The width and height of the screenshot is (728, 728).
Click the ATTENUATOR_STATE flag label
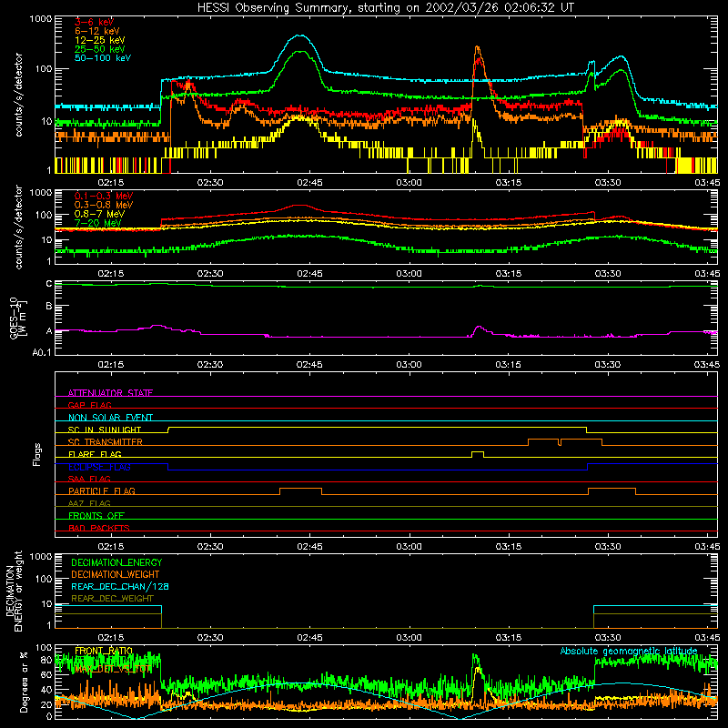tap(110, 393)
